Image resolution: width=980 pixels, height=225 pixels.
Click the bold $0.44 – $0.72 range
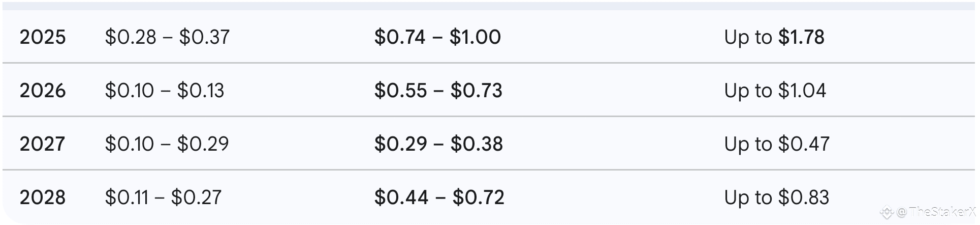pyautogui.click(x=439, y=198)
